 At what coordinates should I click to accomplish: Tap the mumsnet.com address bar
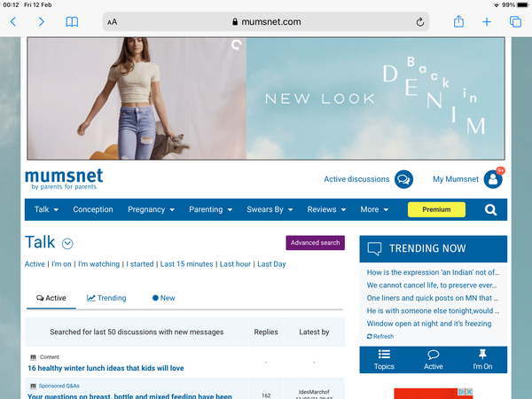266,21
